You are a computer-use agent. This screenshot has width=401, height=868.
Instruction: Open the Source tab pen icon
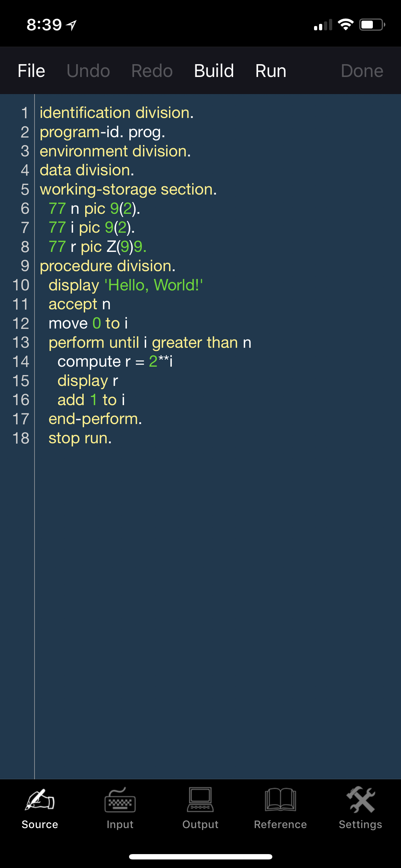(40, 800)
